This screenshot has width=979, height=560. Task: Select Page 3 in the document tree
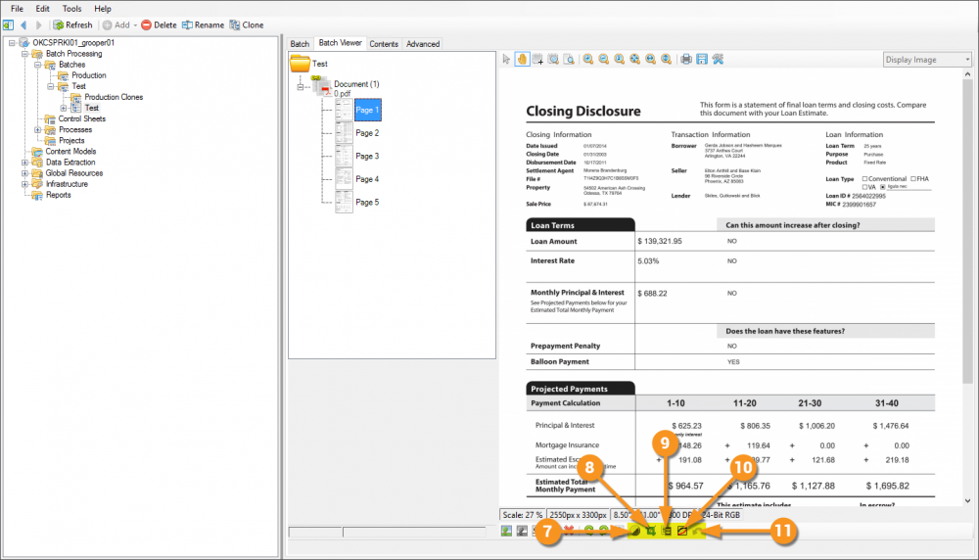click(x=367, y=156)
